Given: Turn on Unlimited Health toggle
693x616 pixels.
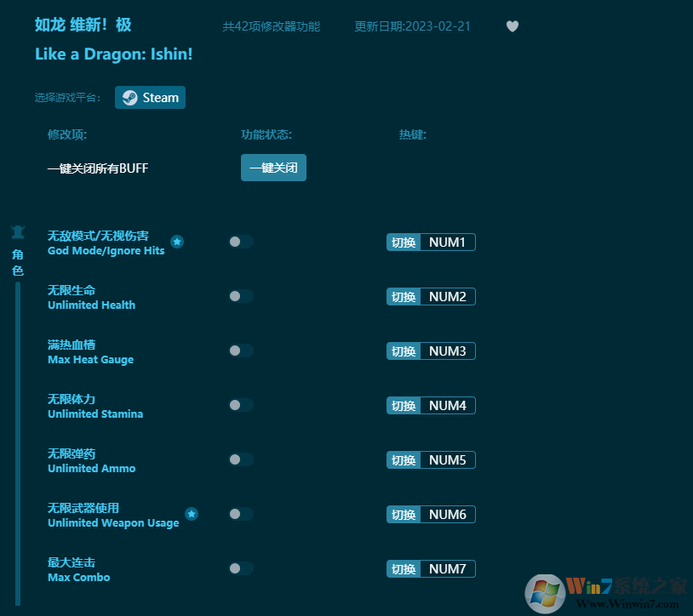Looking at the screenshot, I should click(x=241, y=296).
